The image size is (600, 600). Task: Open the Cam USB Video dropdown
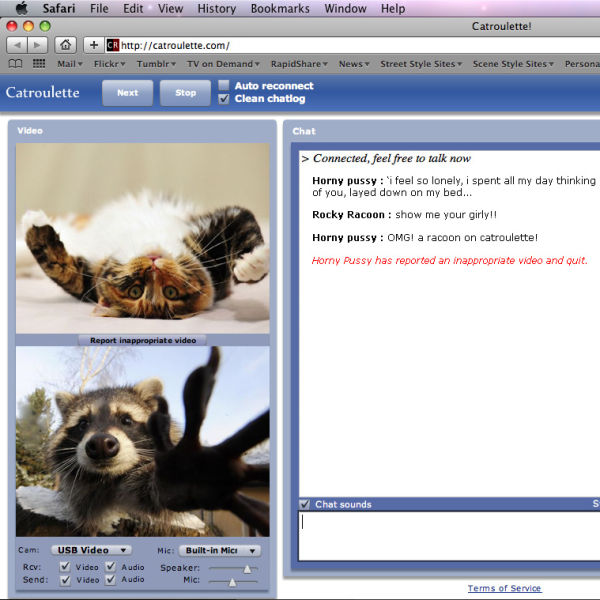[x=91, y=550]
